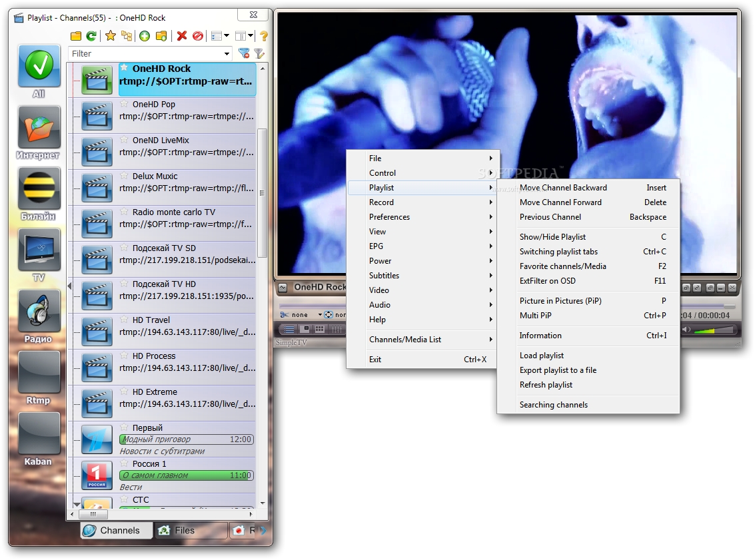
Task: Select the Билайн category icon
Action: (x=39, y=188)
